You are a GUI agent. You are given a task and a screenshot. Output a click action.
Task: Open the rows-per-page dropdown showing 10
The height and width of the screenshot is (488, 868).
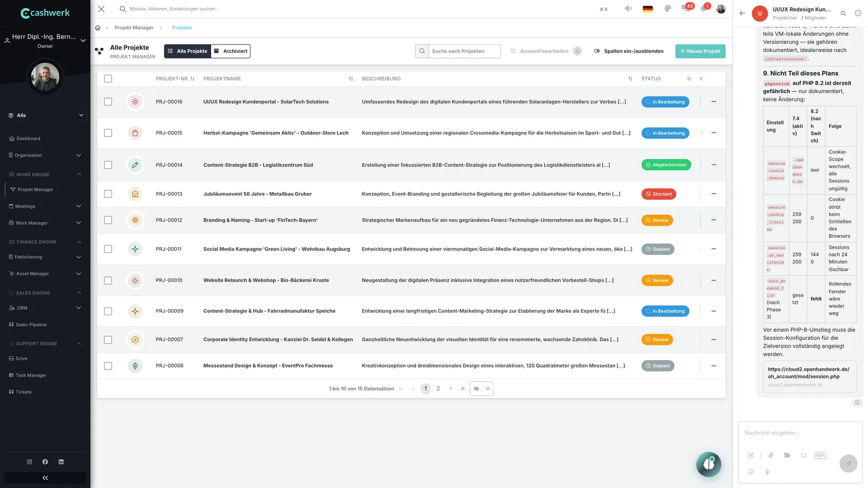pos(481,389)
